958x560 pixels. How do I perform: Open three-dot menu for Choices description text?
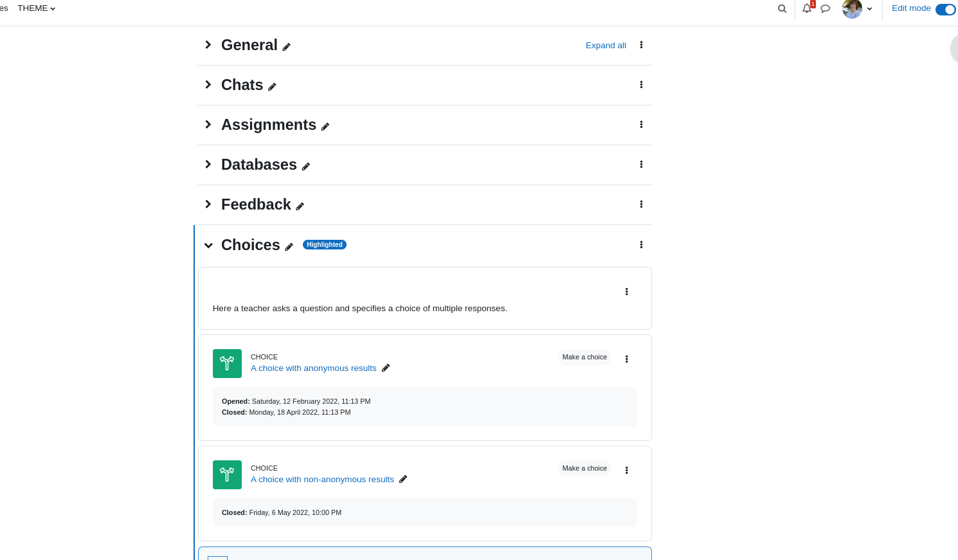pos(627,292)
